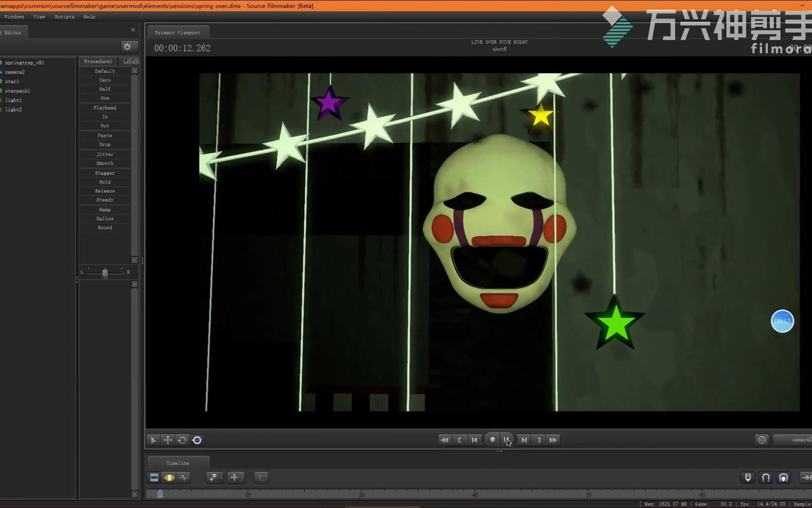Click preset list scroll-down arrow
Image resolution: width=812 pixels, height=508 pixels.
[135, 260]
